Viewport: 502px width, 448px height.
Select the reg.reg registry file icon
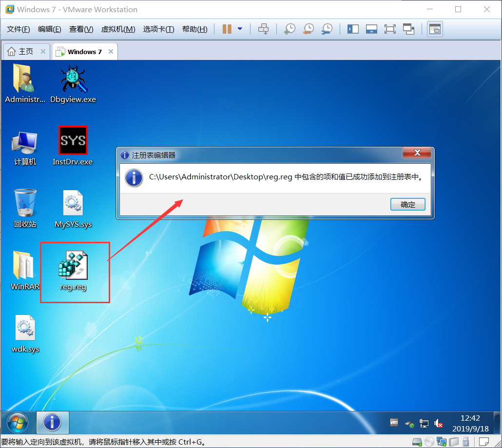73,271
